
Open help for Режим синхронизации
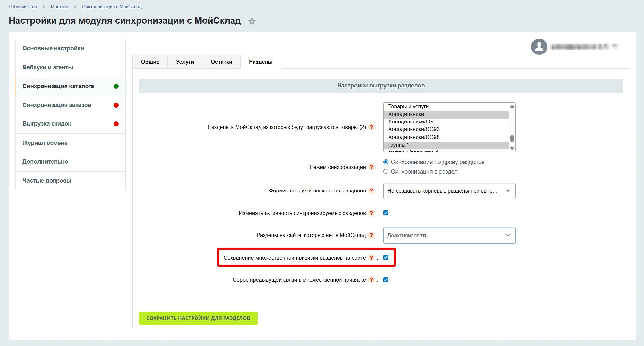pos(371,167)
